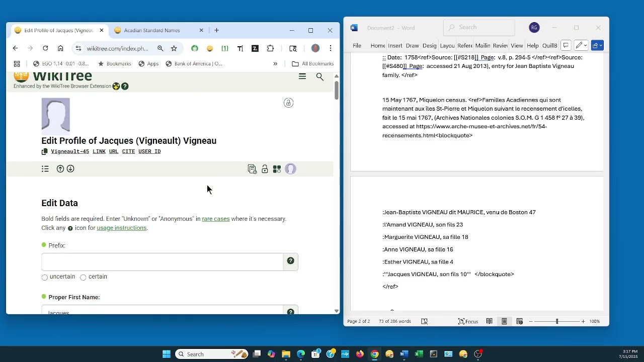Image resolution: width=644 pixels, height=362 pixels.
Task: Open Chrome extensions puzzle icon
Action: pyautogui.click(x=270, y=48)
